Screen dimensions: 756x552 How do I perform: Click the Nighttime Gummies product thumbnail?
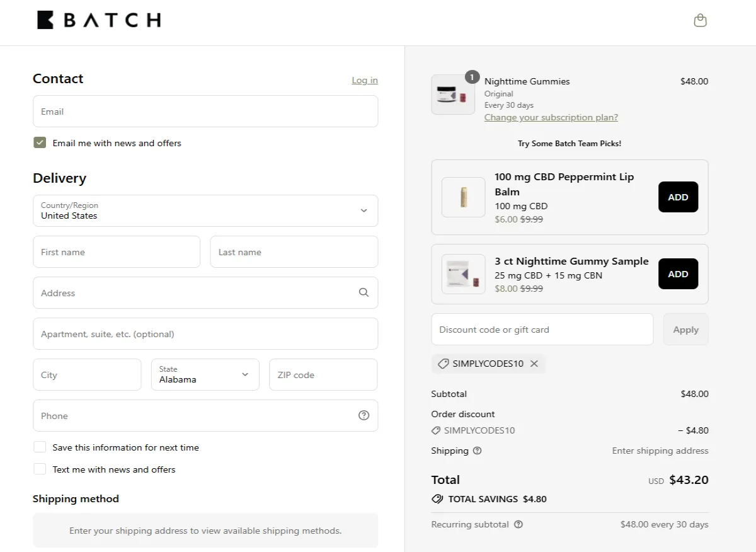[x=452, y=95]
